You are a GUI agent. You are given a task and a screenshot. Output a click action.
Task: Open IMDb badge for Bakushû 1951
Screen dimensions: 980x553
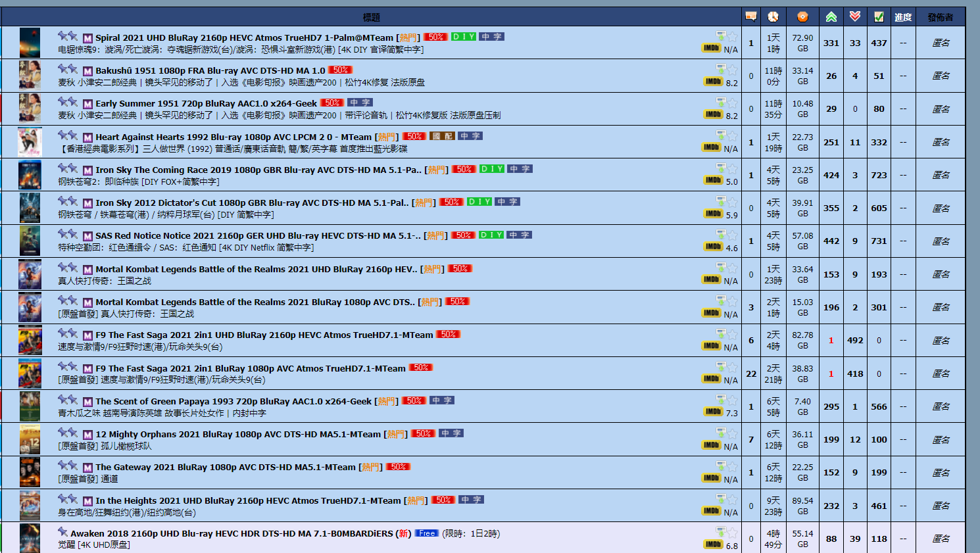click(714, 82)
